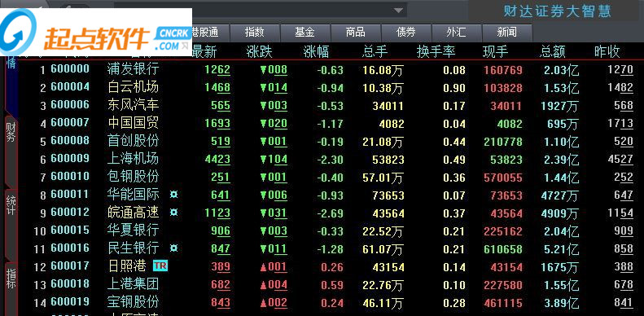
Task: Open the 新闻 tab
Action: click(x=507, y=32)
